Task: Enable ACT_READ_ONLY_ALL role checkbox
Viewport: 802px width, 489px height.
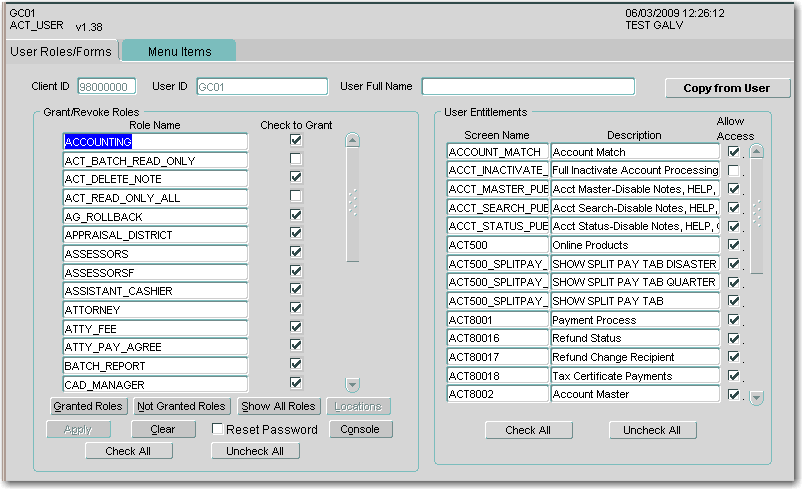Action: coord(296,196)
